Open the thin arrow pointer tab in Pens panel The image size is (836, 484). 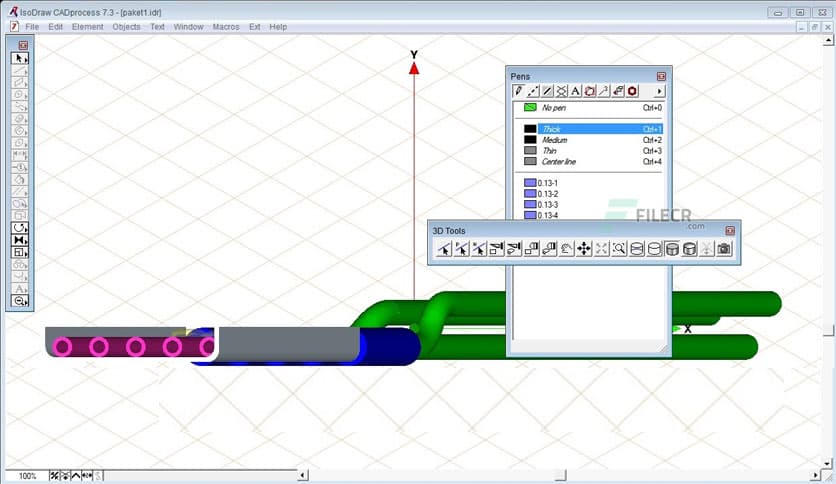604,91
